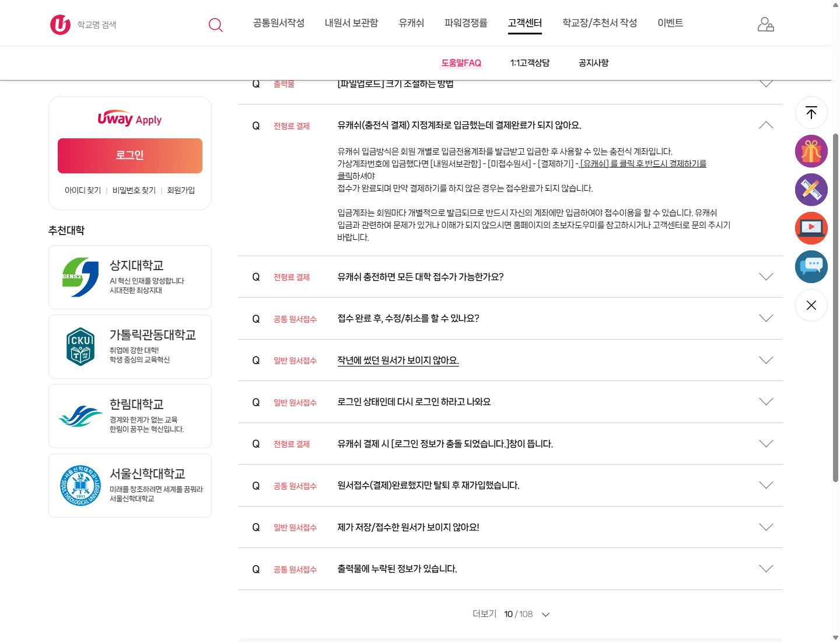Click 더보기 load more chevron
This screenshot has height=642, width=840.
546,615
